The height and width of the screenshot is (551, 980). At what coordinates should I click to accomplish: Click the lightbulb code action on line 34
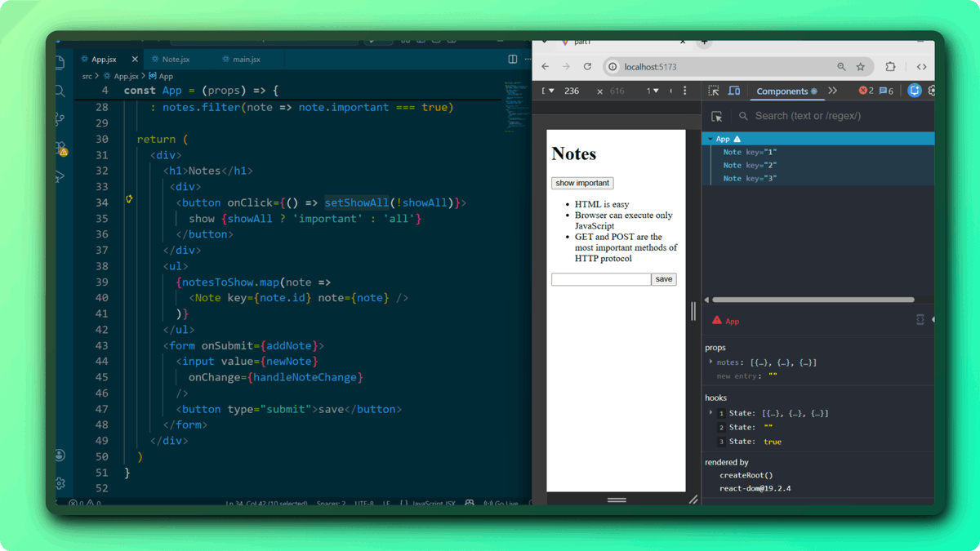(129, 199)
